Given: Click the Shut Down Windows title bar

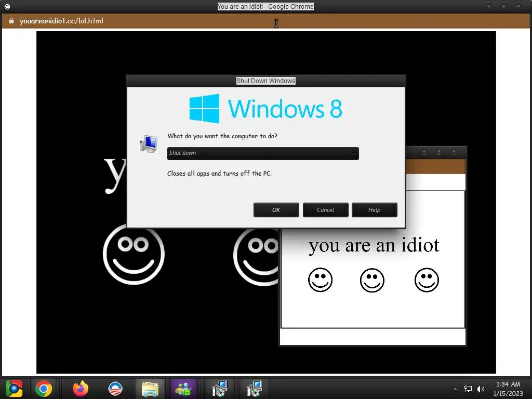Looking at the screenshot, I should [x=266, y=81].
